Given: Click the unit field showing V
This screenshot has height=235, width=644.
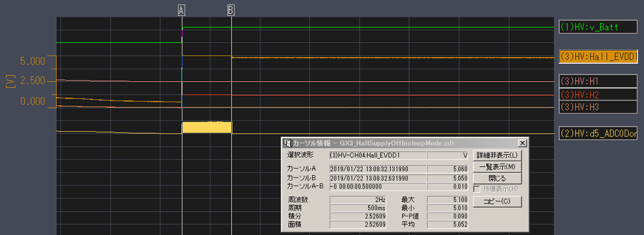Looking at the screenshot, I should [x=447, y=155].
